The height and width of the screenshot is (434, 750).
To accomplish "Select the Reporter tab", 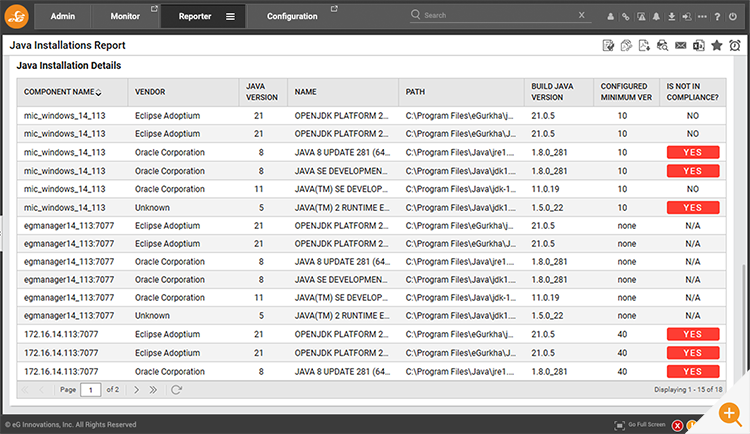I will click(x=195, y=16).
